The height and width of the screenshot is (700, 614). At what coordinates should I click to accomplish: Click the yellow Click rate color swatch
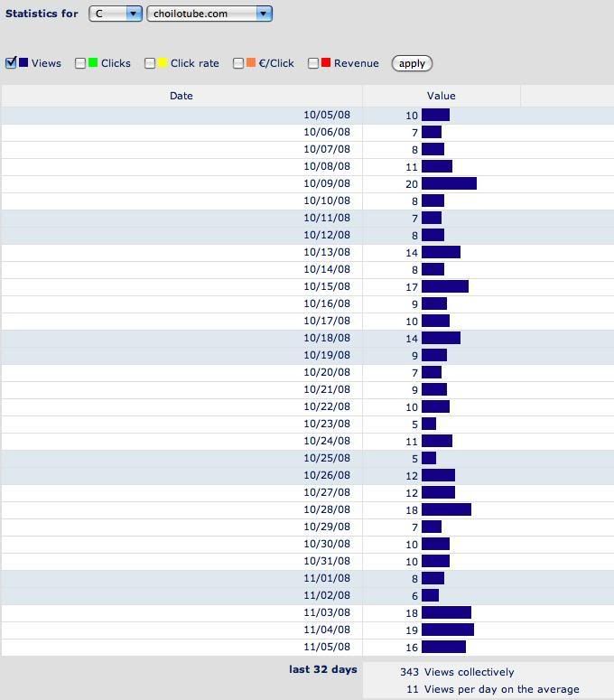pos(163,63)
